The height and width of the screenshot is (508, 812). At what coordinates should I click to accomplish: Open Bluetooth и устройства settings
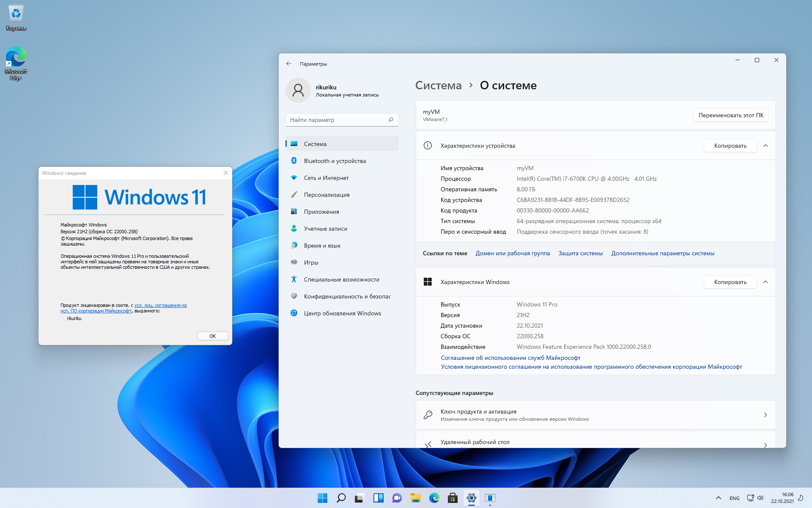point(335,161)
